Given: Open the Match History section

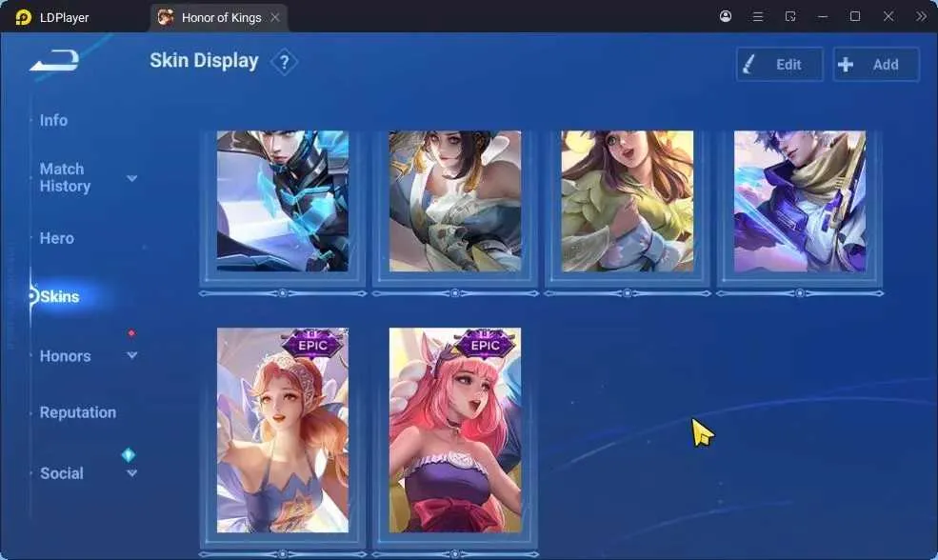Looking at the screenshot, I should coord(65,178).
